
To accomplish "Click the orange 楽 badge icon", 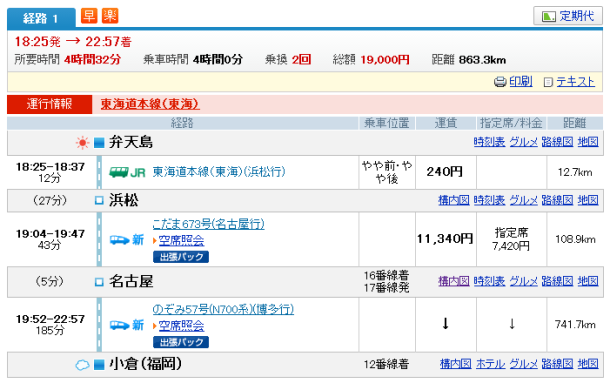I will [x=110, y=16].
